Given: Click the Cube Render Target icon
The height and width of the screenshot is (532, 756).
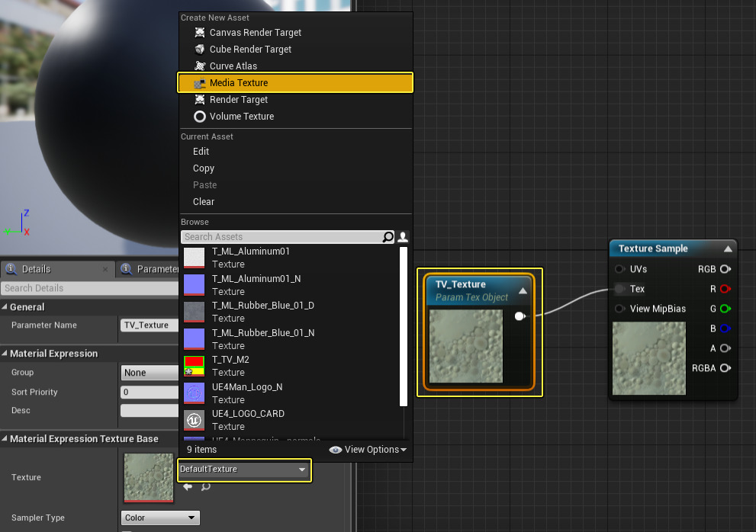Looking at the screenshot, I should tap(200, 50).
